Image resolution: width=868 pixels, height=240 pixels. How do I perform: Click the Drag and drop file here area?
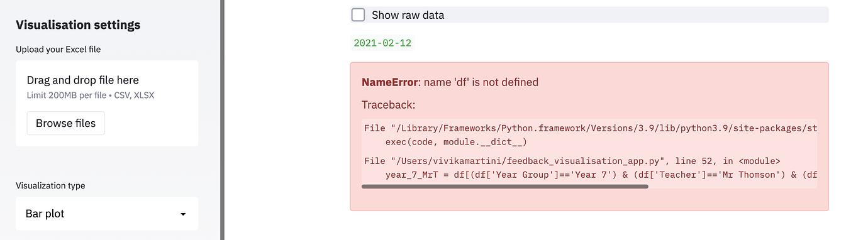pos(107,104)
